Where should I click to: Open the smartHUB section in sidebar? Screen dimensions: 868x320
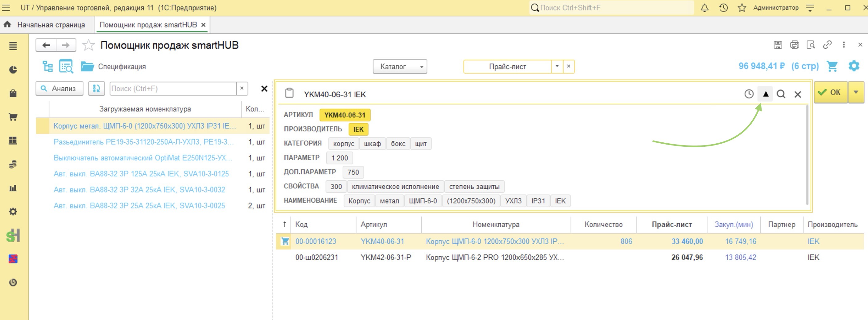[x=13, y=235]
